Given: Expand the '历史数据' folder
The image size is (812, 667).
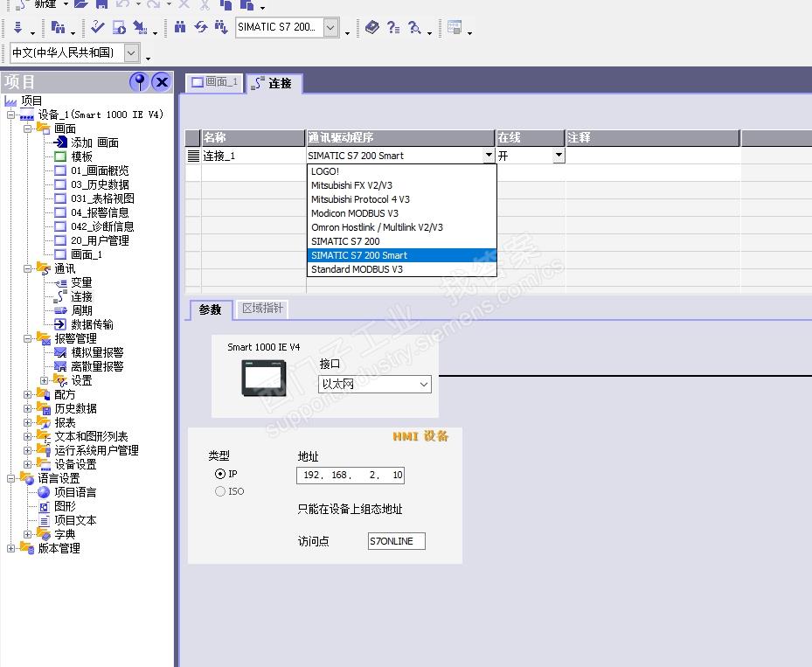Looking at the screenshot, I should click(x=27, y=408).
